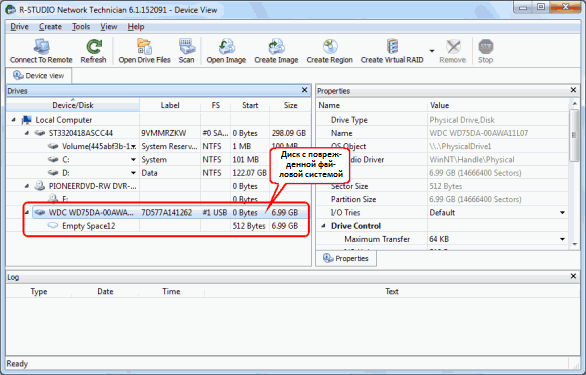Viewport: 586px width, 375px height.
Task: Click the Empty Space12 icon
Action: pos(53,226)
